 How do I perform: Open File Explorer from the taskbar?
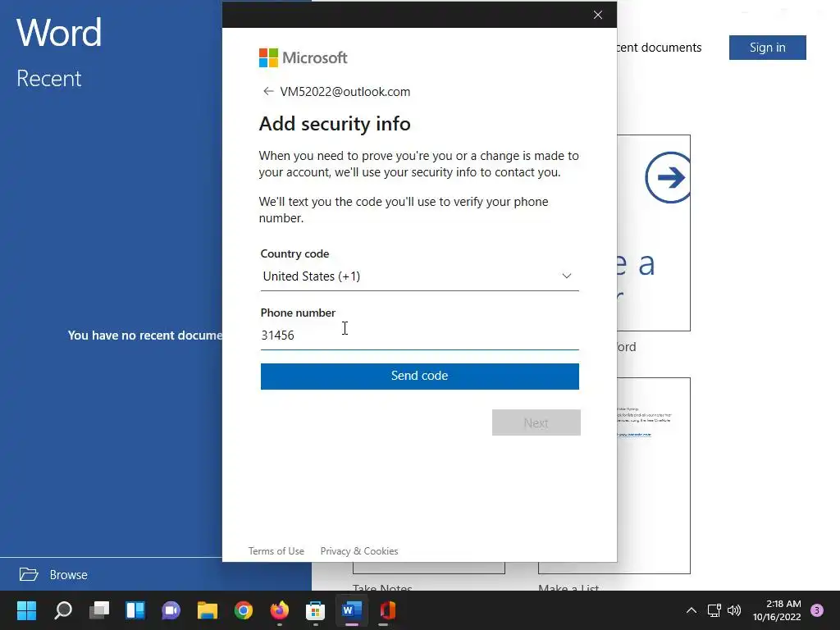coord(208,610)
